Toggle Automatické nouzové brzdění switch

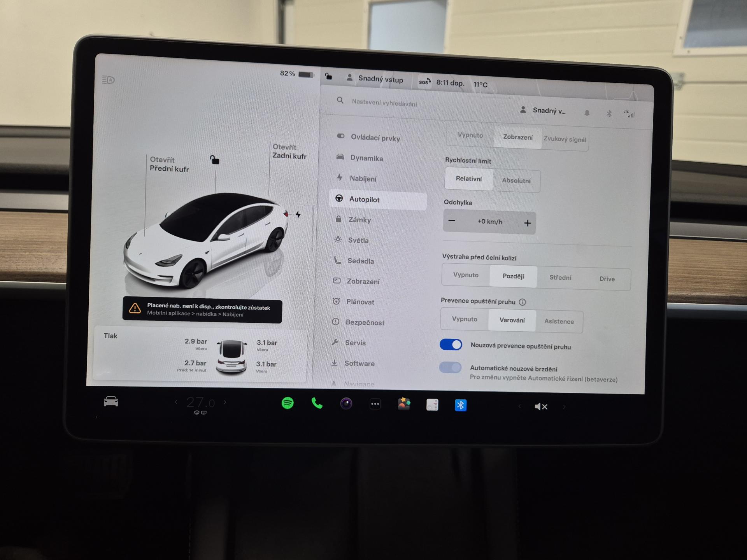[x=450, y=367]
